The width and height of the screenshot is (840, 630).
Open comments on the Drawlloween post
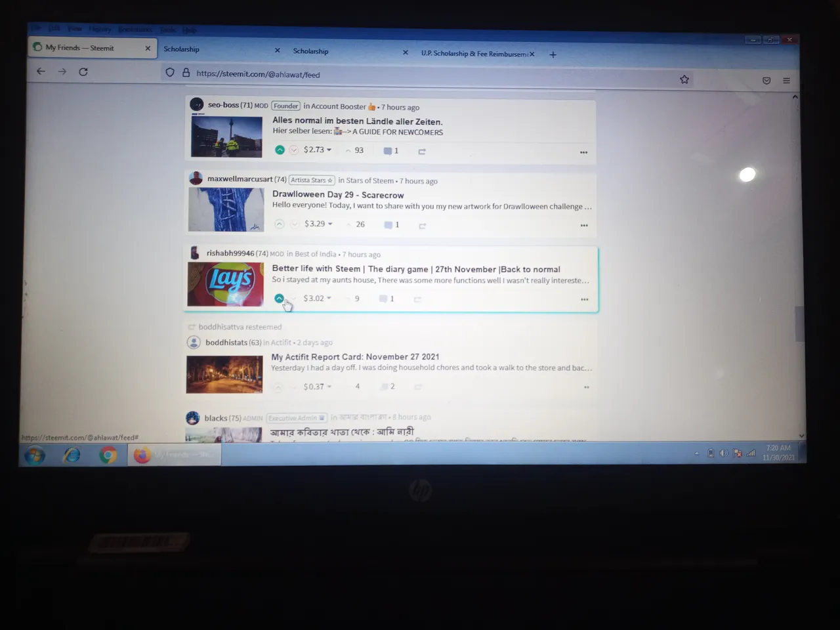[392, 224]
